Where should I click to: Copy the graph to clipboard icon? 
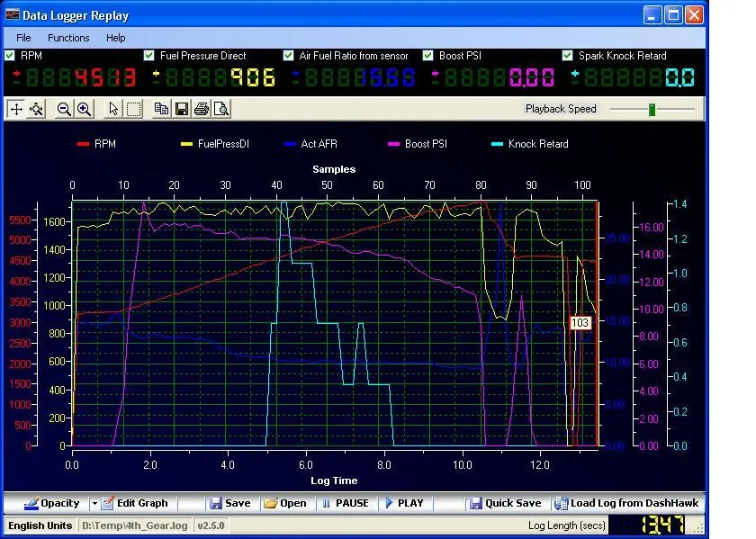(x=161, y=109)
